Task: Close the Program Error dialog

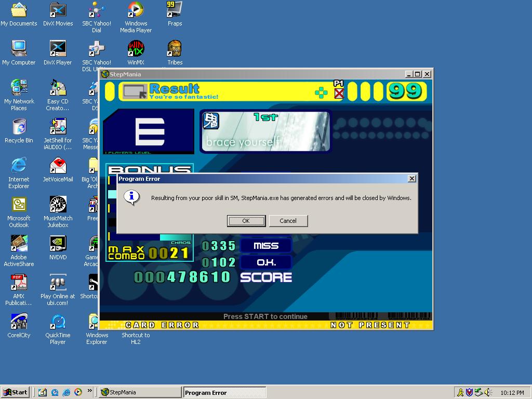Action: [411, 179]
